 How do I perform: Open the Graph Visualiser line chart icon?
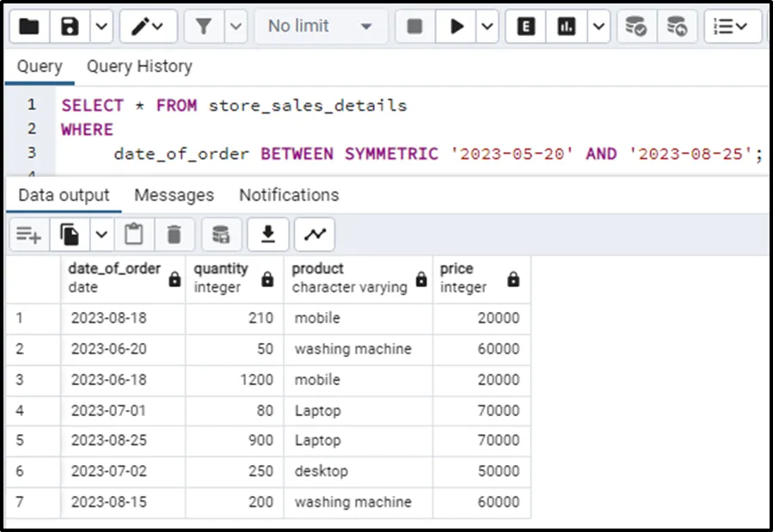[x=315, y=234]
